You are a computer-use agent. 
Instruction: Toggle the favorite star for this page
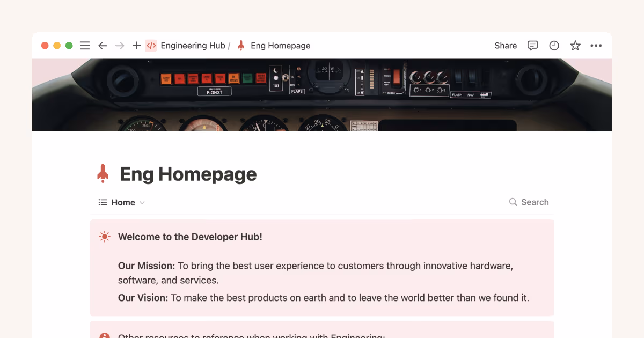(575, 46)
